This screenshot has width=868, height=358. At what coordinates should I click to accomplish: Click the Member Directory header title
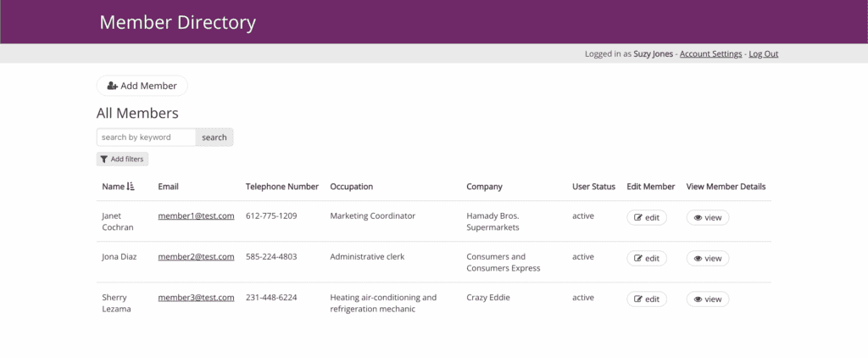177,23
